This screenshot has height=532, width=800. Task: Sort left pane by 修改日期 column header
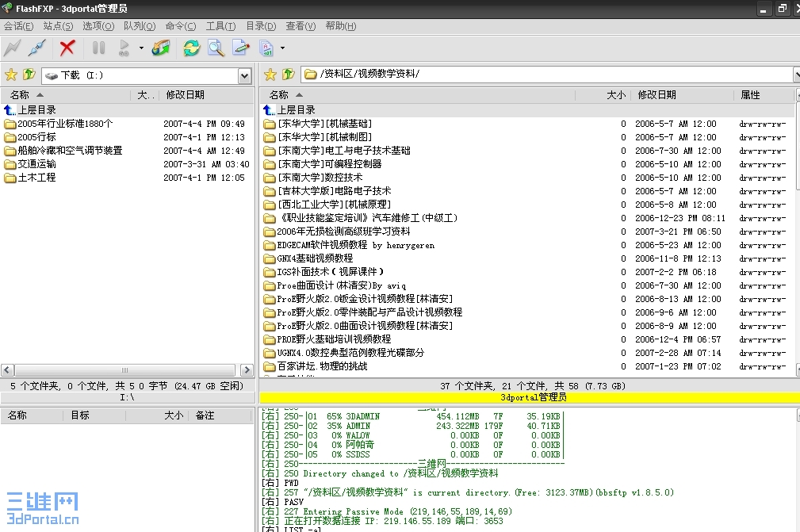tap(207, 95)
